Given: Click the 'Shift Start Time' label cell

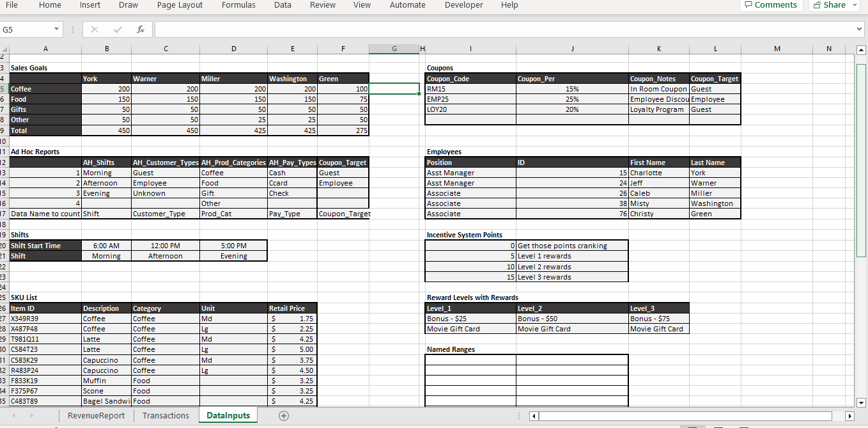Looking at the screenshot, I should click(45, 246).
